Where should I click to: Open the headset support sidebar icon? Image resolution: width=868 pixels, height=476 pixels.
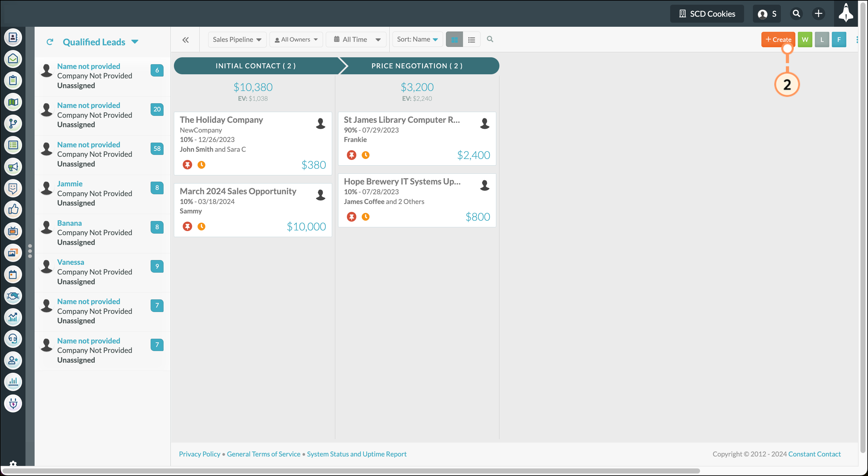click(x=13, y=339)
